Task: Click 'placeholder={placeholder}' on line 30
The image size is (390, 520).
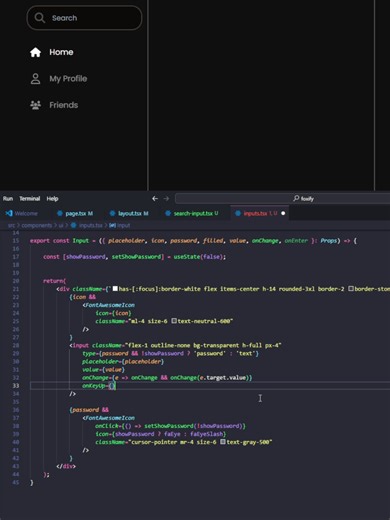Action: pos(123,362)
